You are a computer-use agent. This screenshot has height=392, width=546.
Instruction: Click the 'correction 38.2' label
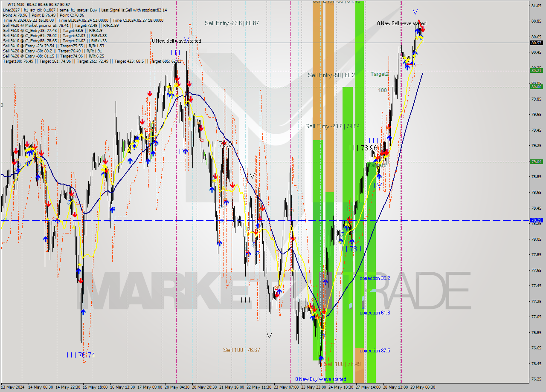[375, 278]
